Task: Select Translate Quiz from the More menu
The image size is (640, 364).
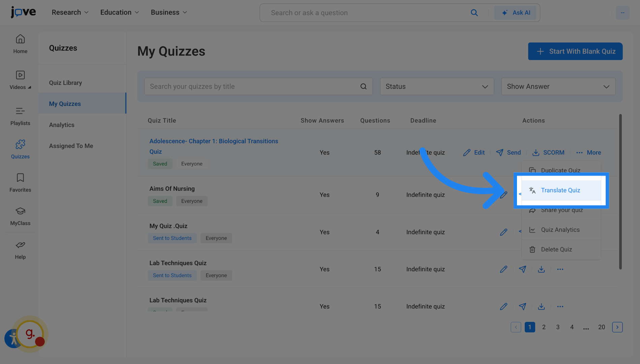Action: tap(560, 190)
